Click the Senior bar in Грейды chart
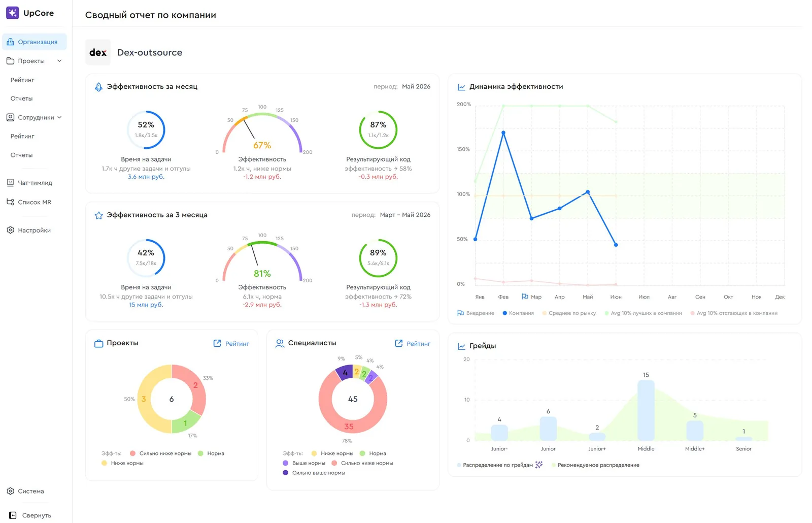Viewport: 812px width, 523px height. tap(744, 439)
